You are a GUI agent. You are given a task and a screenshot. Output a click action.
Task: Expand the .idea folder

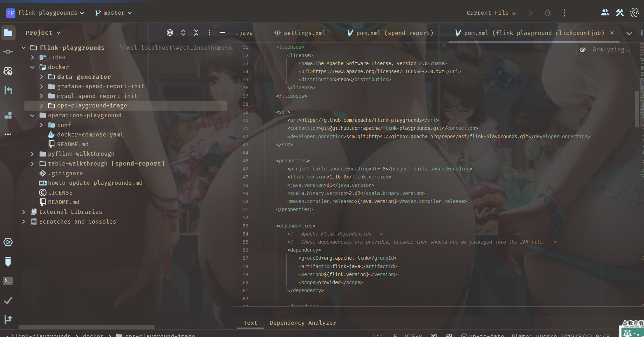33,57
